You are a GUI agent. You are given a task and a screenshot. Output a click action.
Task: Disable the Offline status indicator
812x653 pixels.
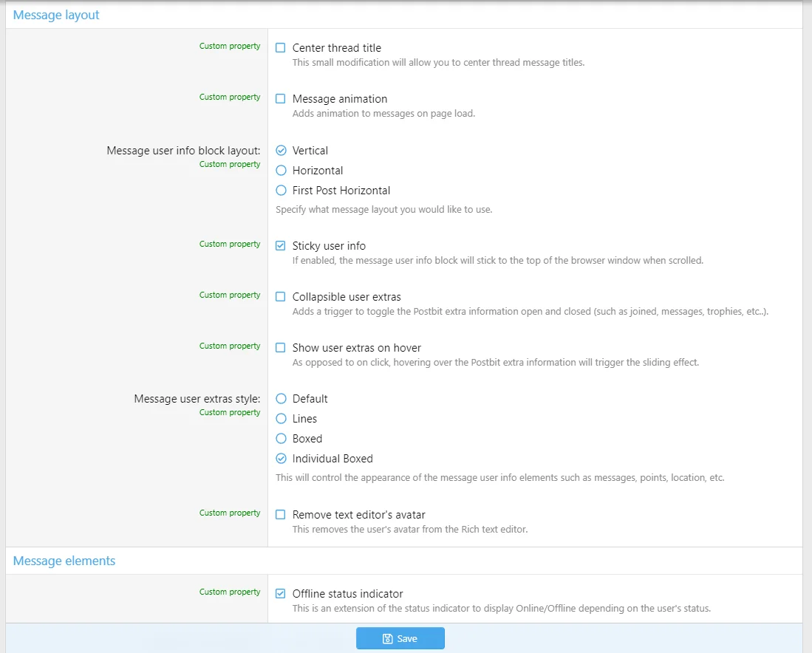(x=281, y=594)
